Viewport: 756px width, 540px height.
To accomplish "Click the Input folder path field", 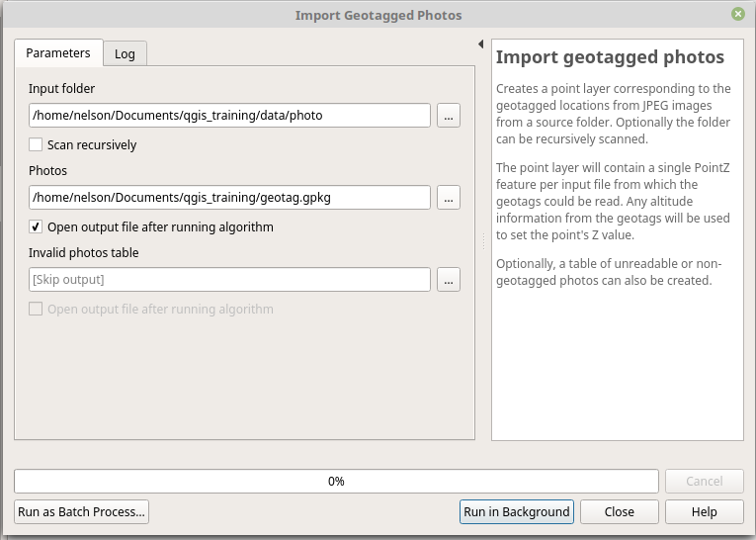I will point(229,116).
